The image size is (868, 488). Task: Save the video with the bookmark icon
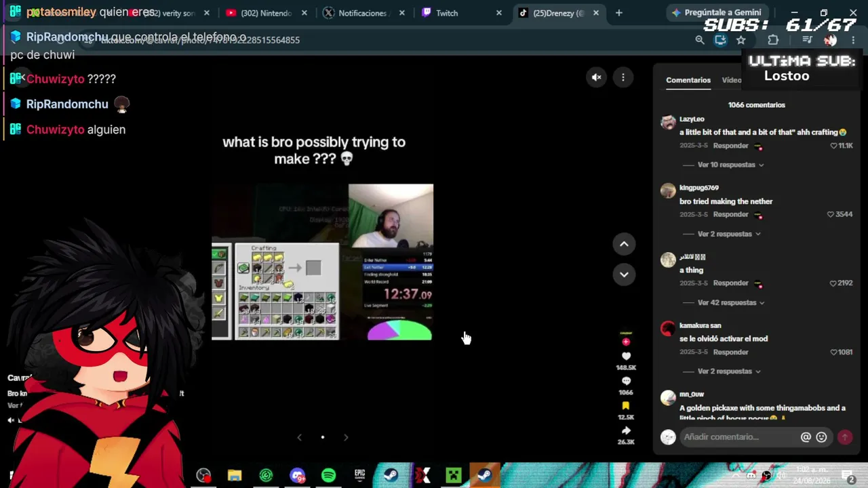click(626, 406)
